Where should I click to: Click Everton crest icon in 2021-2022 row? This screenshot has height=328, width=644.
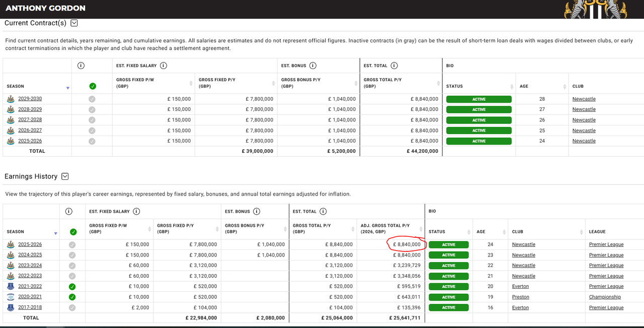click(11, 287)
